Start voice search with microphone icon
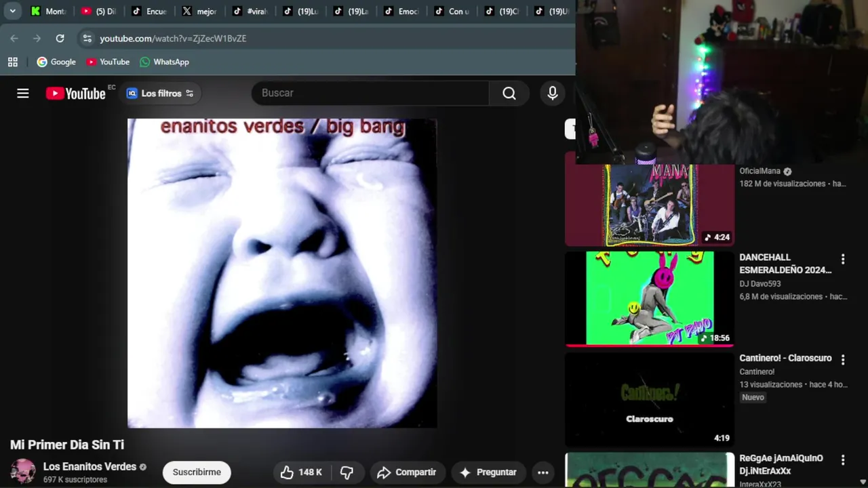This screenshot has height=488, width=868. click(x=553, y=94)
